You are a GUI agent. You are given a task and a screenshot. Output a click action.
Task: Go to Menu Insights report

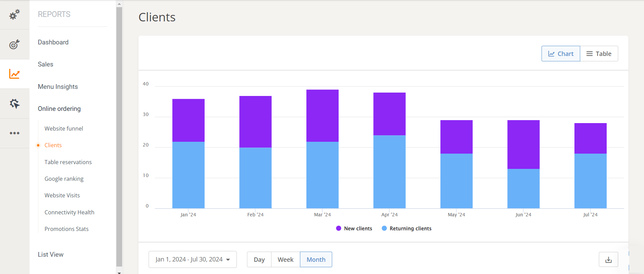58,87
